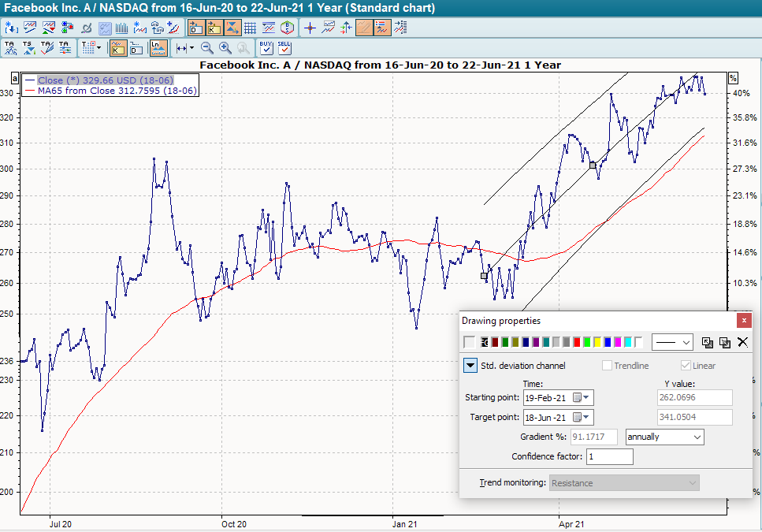This screenshot has width=762, height=532.
Task: Close the Drawing properties panel
Action: pos(743,321)
